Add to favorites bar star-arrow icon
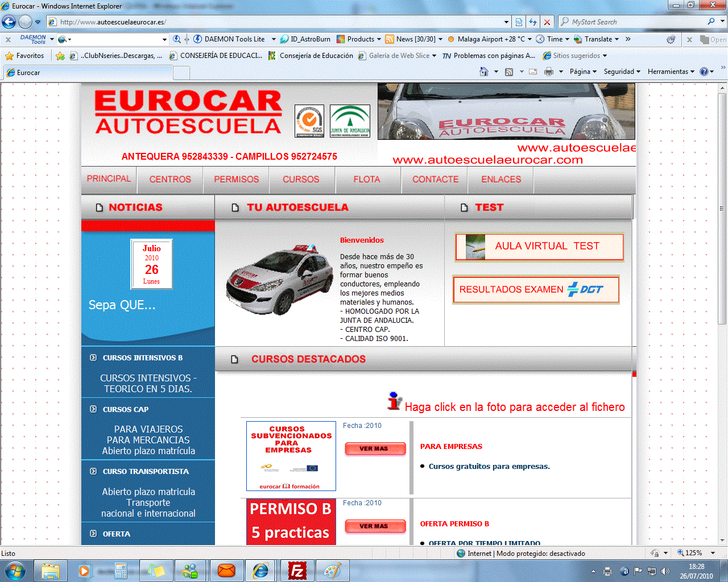Image resolution: width=728 pixels, height=582 pixels. pyautogui.click(x=60, y=56)
